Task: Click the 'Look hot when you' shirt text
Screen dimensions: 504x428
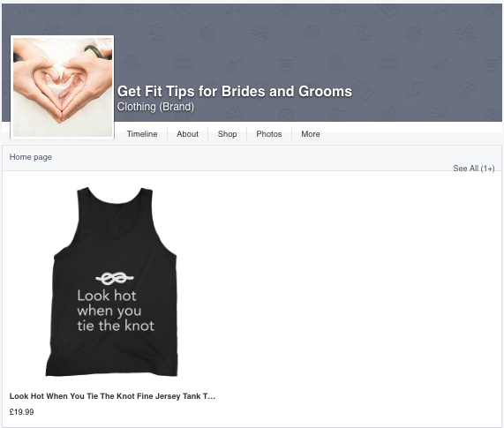Action: pos(109,304)
